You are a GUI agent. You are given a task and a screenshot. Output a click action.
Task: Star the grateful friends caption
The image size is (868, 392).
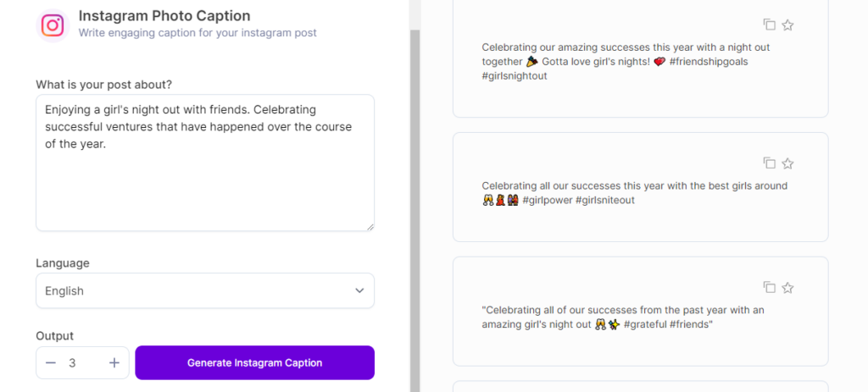coord(787,288)
